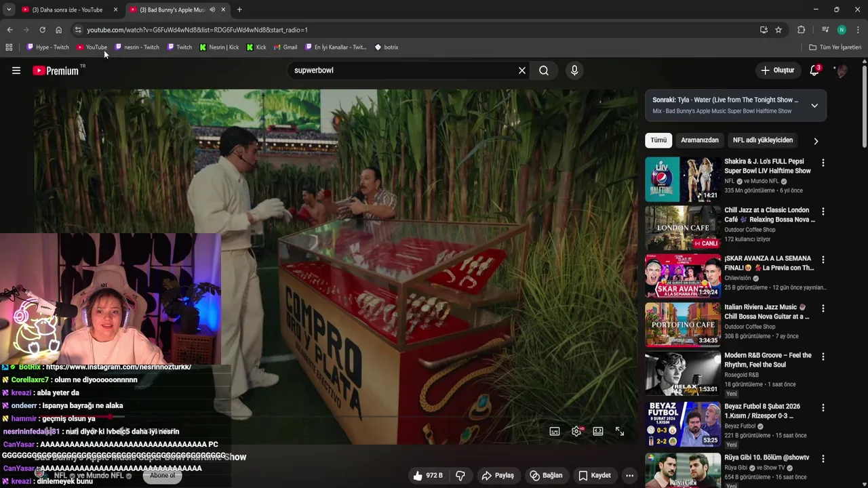Viewport: 868px width, 488px height.
Task: Bookmark this page with the star icon
Action: point(778,30)
